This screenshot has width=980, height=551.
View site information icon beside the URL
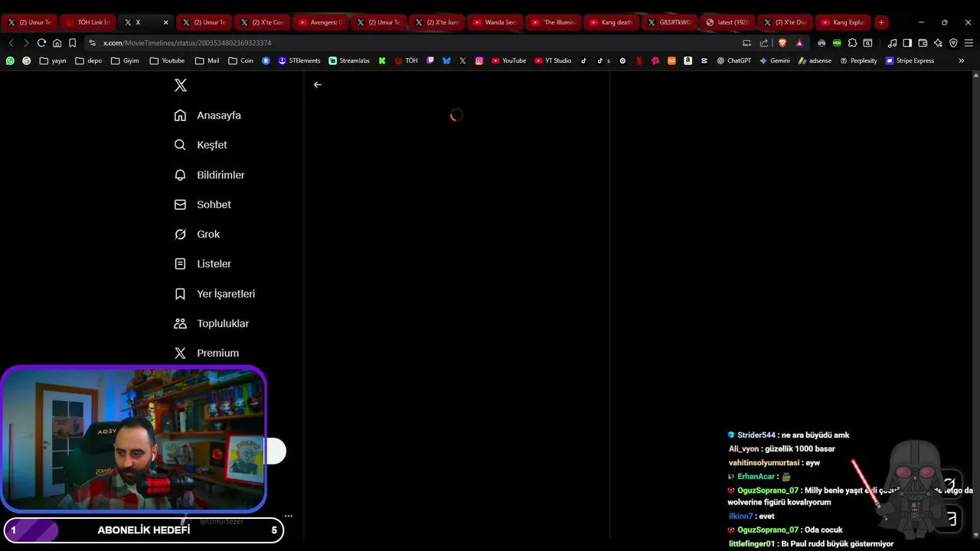pos(93,43)
